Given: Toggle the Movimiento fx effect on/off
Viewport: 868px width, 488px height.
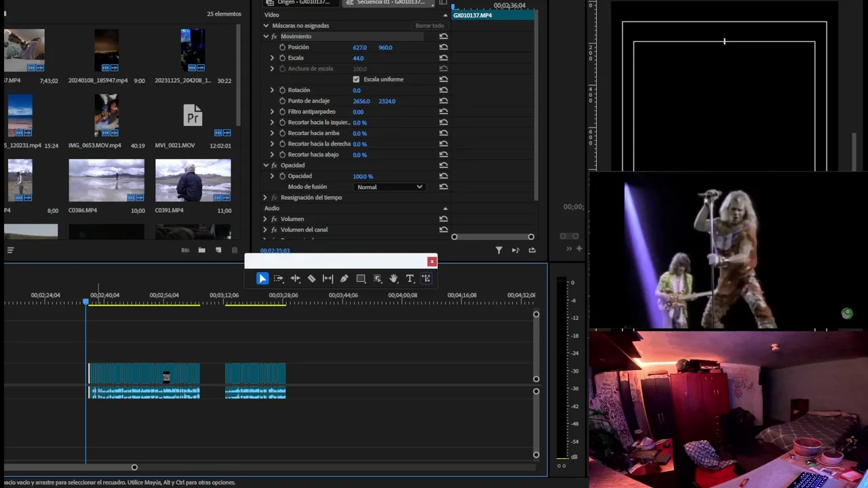Looking at the screenshot, I should click(274, 37).
